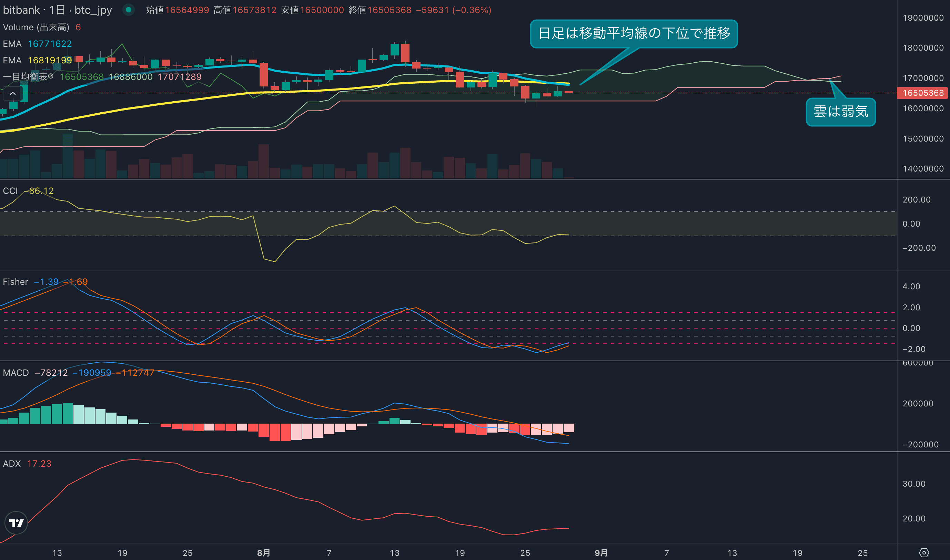This screenshot has height=560, width=950.
Task: Click the 8月 label on time axis
Action: pos(264,553)
